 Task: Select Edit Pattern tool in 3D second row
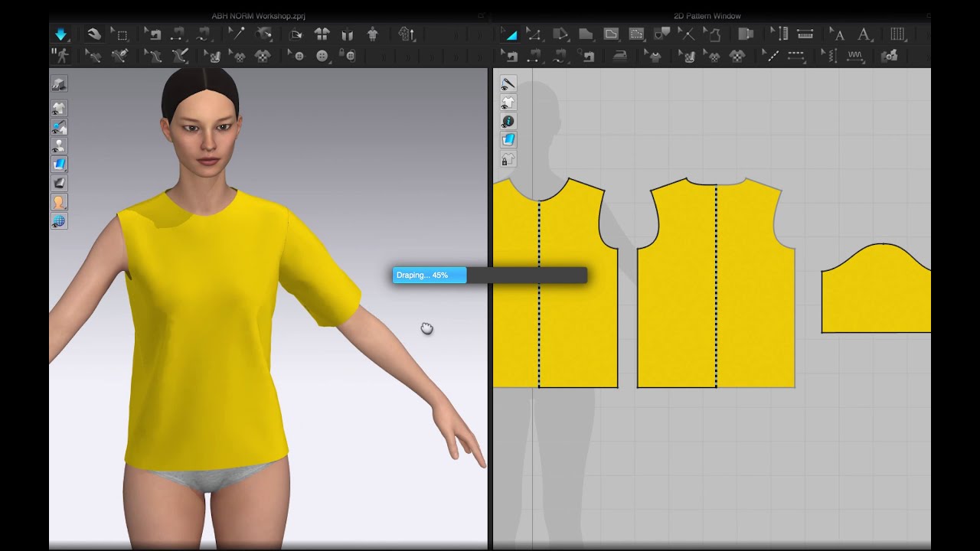(x=93, y=55)
